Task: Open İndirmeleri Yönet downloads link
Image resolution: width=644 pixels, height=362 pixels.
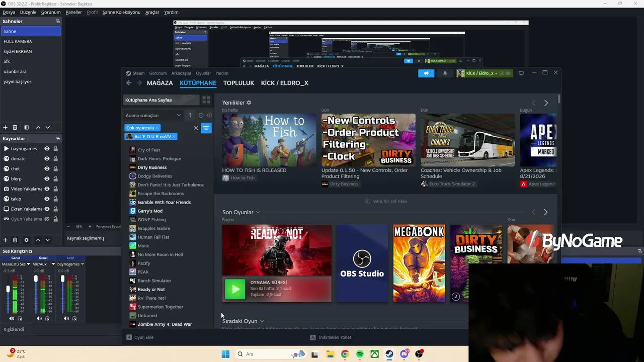Action: tap(331, 337)
